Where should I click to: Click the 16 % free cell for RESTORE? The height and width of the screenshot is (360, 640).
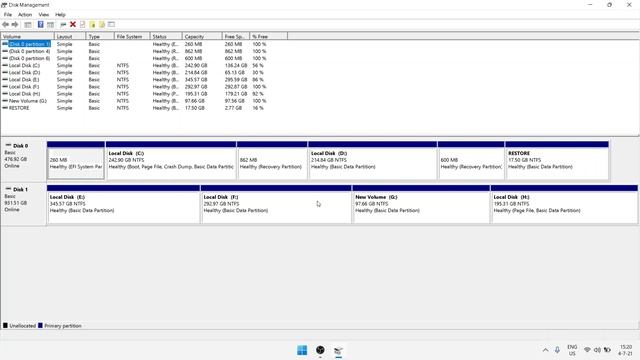pos(258,108)
